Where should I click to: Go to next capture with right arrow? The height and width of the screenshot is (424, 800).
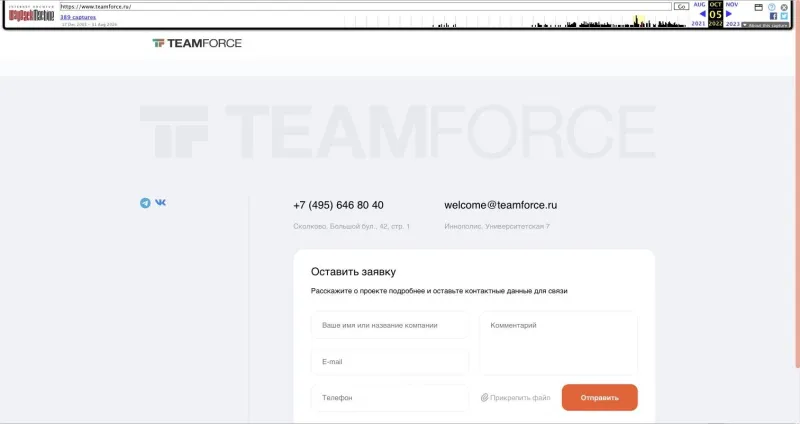tap(729, 14)
